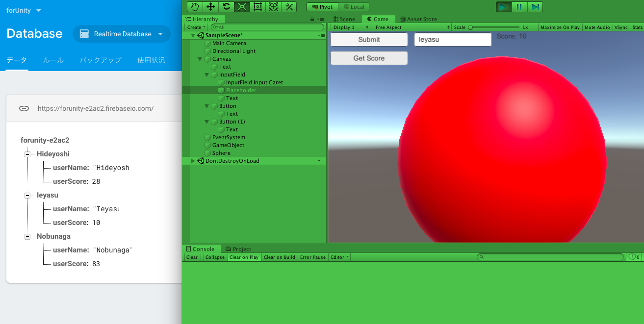Image resolution: width=644 pixels, height=324 pixels.
Task: Collapse the Canvas object in Hierarchy
Action: pyautogui.click(x=200, y=59)
